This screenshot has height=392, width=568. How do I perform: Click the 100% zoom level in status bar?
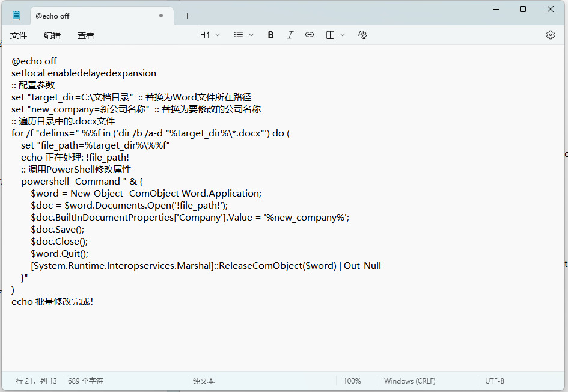(x=352, y=381)
